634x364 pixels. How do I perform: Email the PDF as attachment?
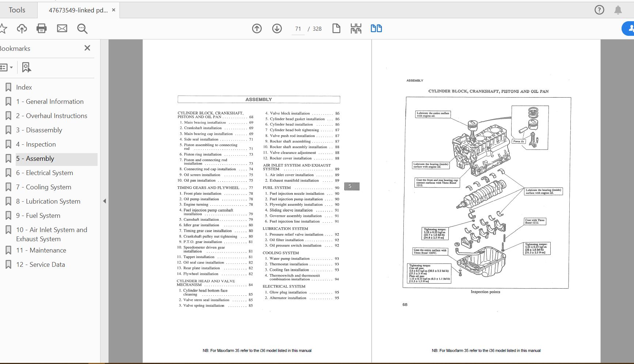click(62, 29)
